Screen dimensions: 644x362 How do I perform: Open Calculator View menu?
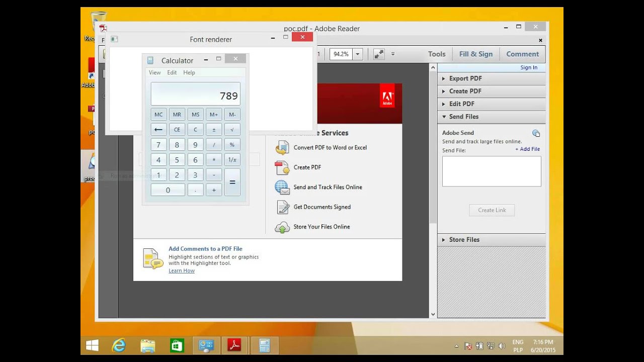154,72
